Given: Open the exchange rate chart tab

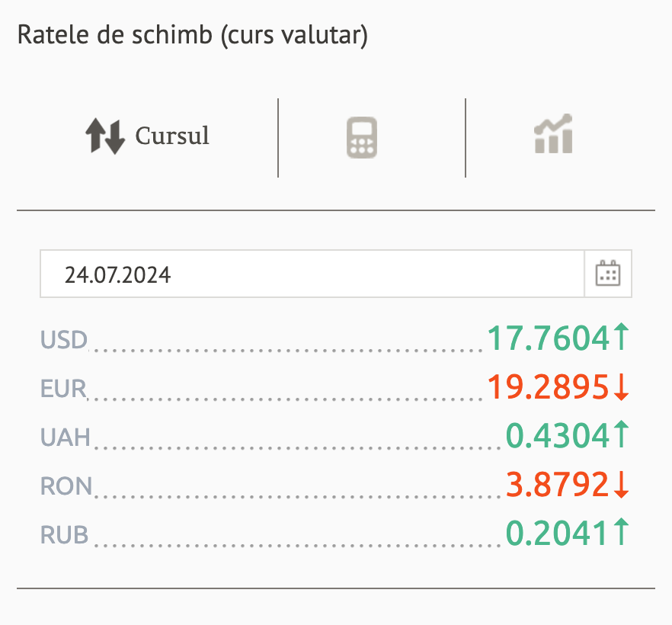Looking at the screenshot, I should [553, 135].
